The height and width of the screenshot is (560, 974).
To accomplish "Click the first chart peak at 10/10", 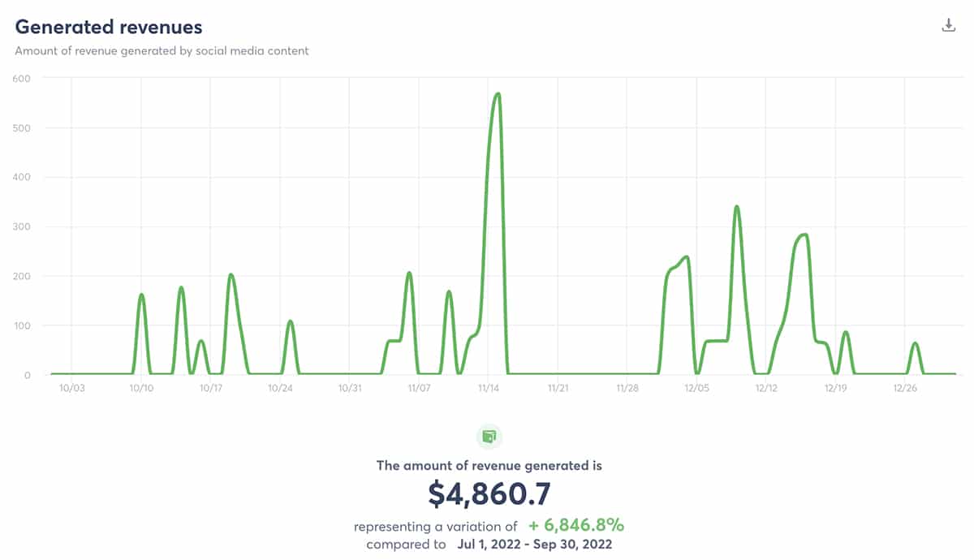I will pyautogui.click(x=142, y=295).
